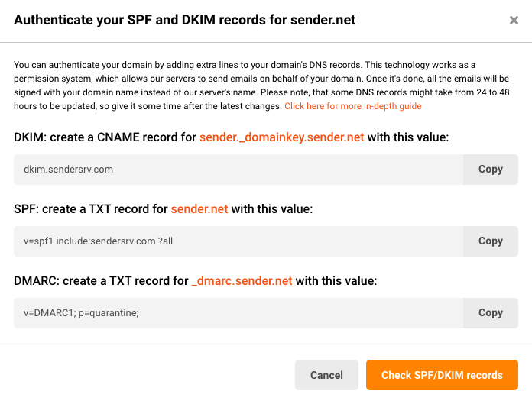532x404 pixels.
Task: Click the 'DKIM: create a CNAME record for' label
Action: point(105,137)
